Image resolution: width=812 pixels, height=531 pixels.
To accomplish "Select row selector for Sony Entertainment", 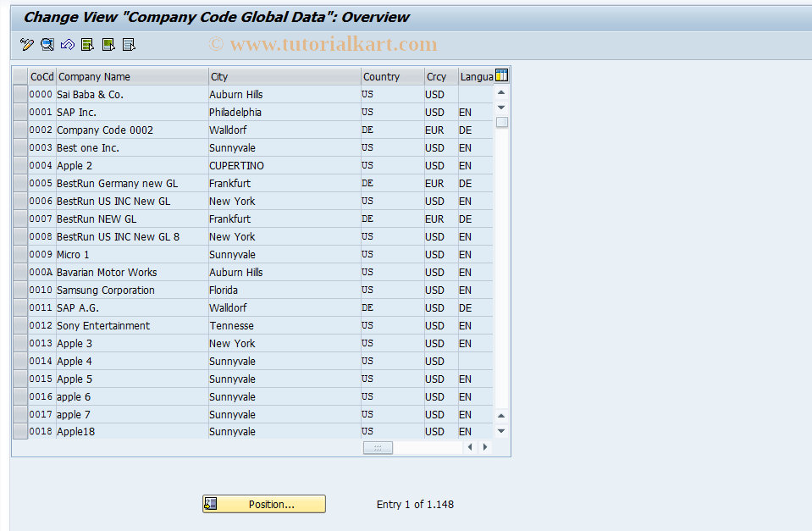I will (20, 325).
